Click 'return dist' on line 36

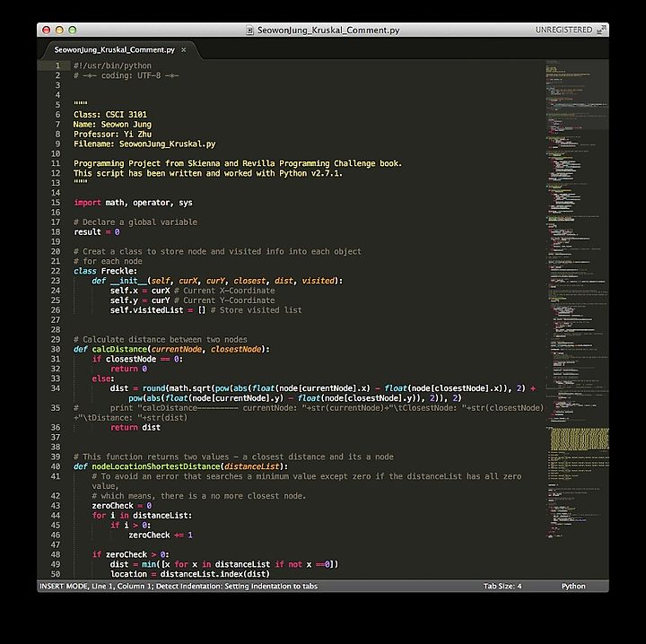pyautogui.click(x=135, y=428)
